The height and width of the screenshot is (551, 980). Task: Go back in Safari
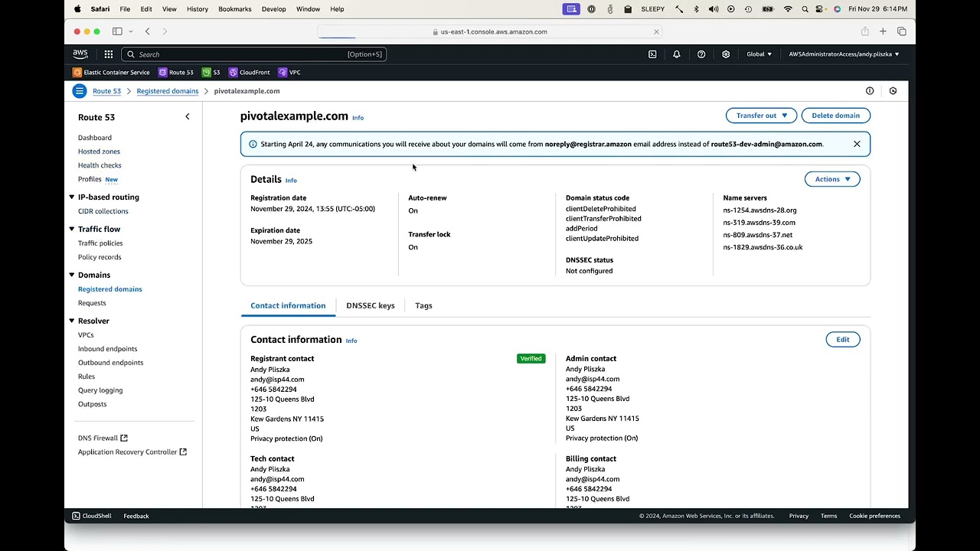point(148,31)
